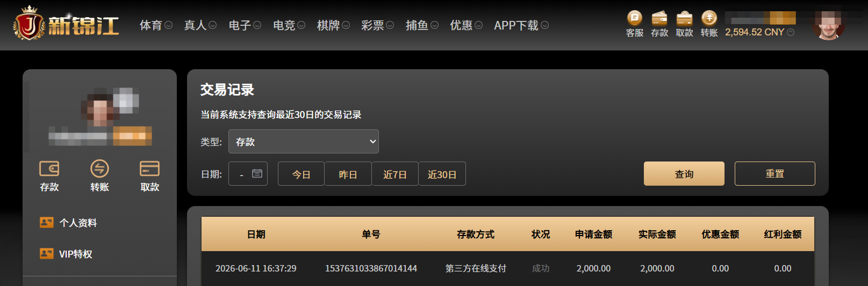Click the 新锦江 site logo
This screenshot has height=286, width=868.
66,24
